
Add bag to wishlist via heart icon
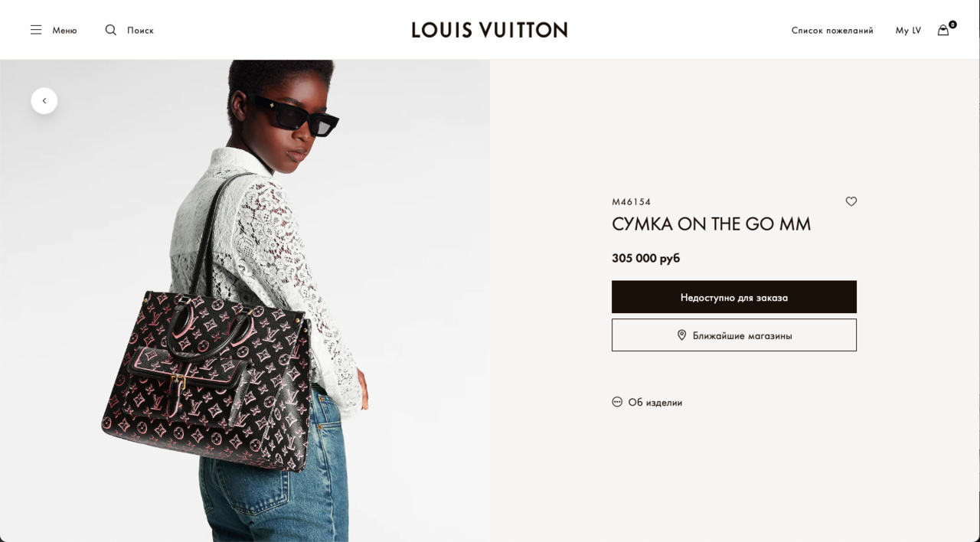pyautogui.click(x=851, y=201)
